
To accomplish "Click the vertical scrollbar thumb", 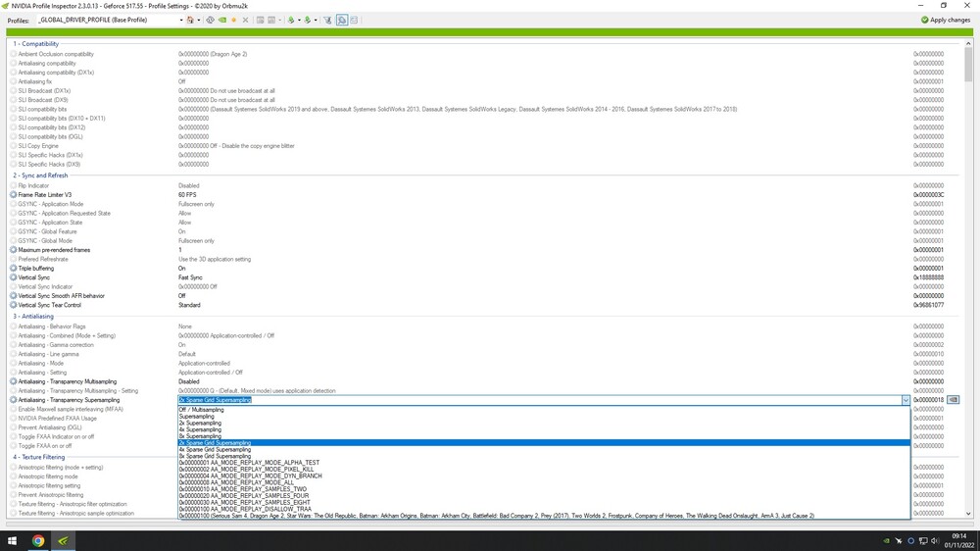I will (968, 65).
